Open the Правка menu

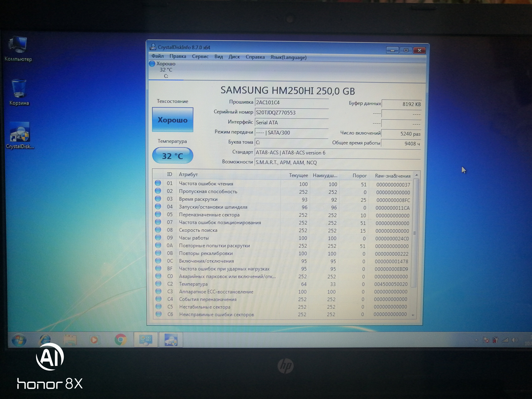[178, 56]
